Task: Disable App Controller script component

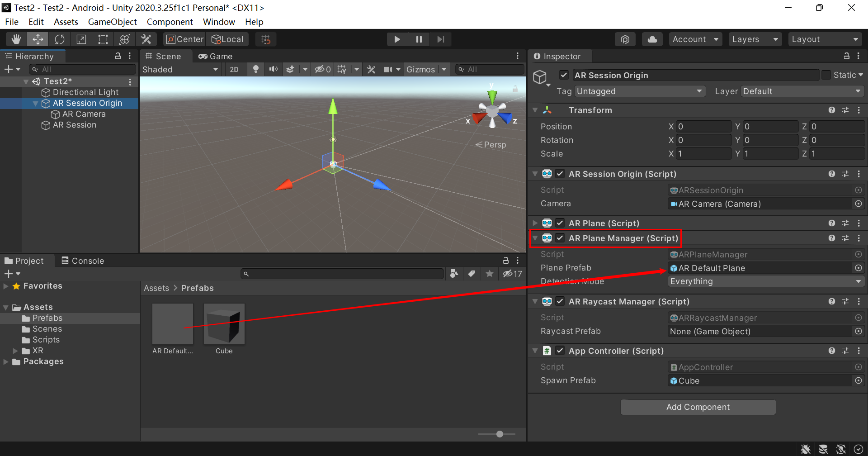Action: (560, 351)
